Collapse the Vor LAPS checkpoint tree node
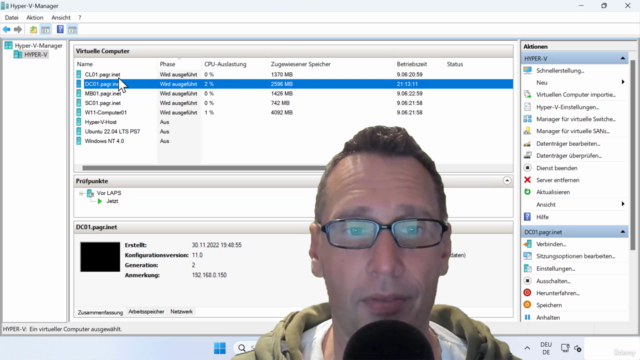Viewport: 640px width, 360px height. point(81,193)
